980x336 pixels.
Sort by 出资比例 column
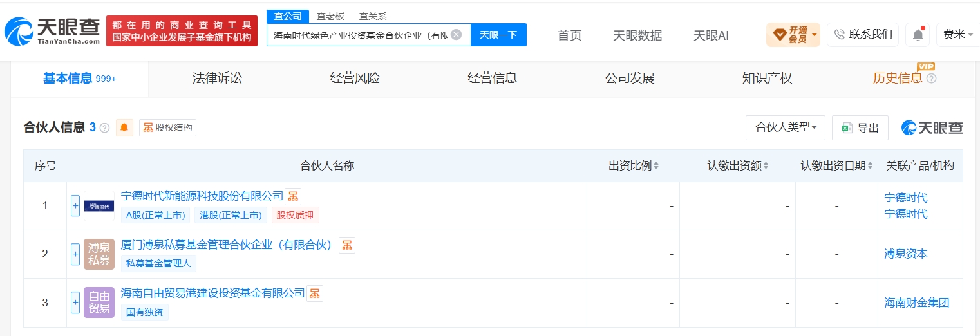(x=656, y=166)
